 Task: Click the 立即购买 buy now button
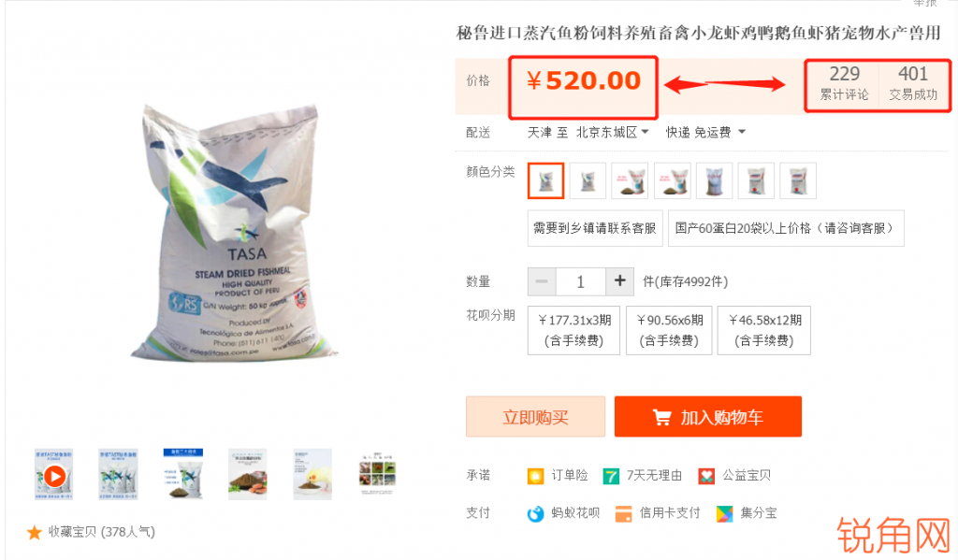[x=535, y=416]
